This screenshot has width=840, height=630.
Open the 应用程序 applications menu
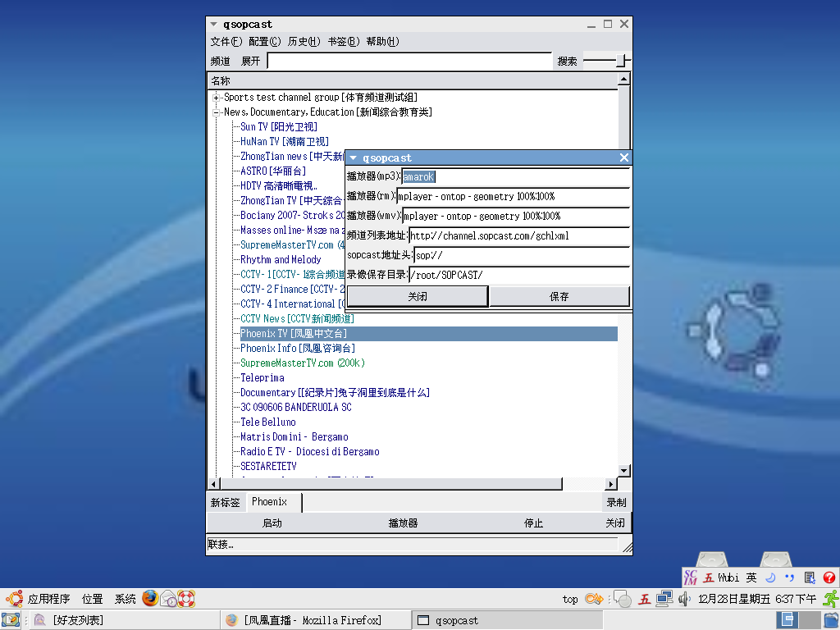[48, 598]
